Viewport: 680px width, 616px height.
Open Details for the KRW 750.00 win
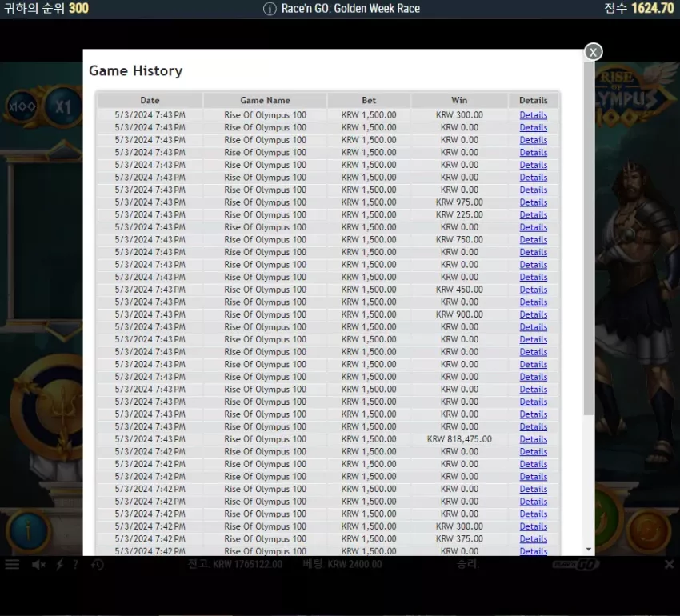click(534, 240)
